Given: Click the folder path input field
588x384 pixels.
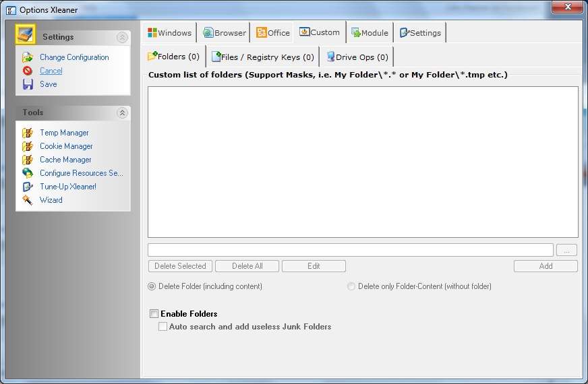Looking at the screenshot, I should click(x=351, y=250).
